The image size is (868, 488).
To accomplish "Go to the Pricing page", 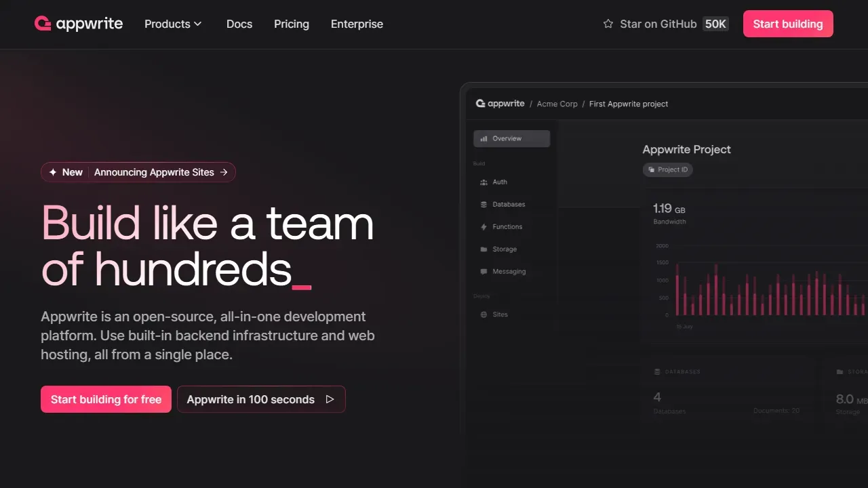I will [292, 24].
